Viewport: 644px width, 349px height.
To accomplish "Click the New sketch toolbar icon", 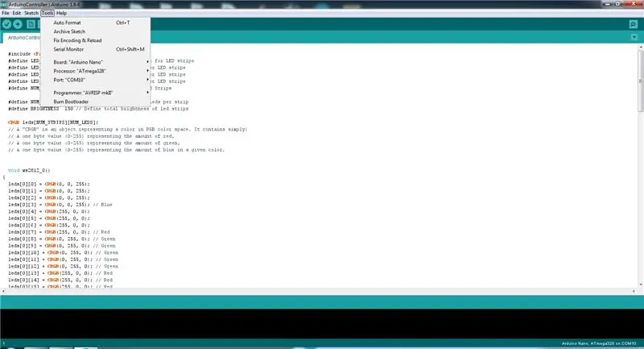I will 31,24.
